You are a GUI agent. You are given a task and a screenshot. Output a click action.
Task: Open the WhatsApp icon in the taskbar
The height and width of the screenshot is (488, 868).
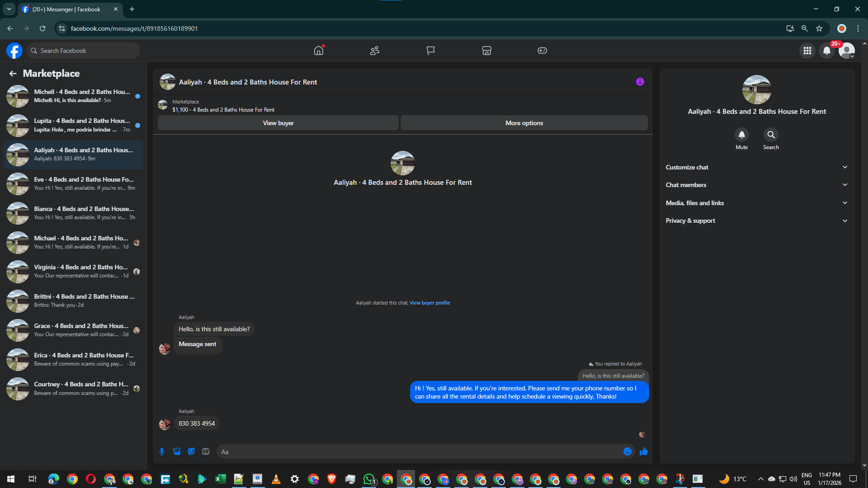click(369, 479)
